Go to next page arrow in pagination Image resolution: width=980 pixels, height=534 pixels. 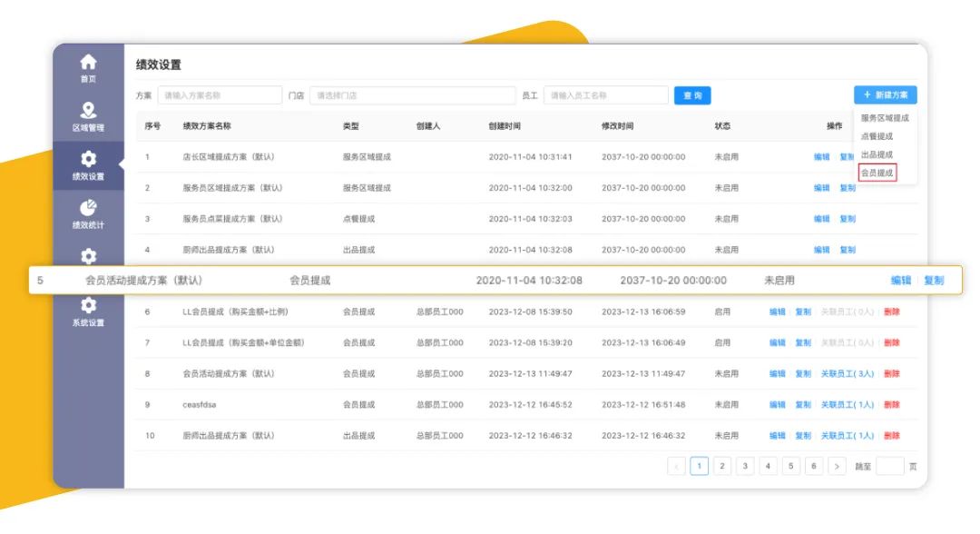click(837, 466)
